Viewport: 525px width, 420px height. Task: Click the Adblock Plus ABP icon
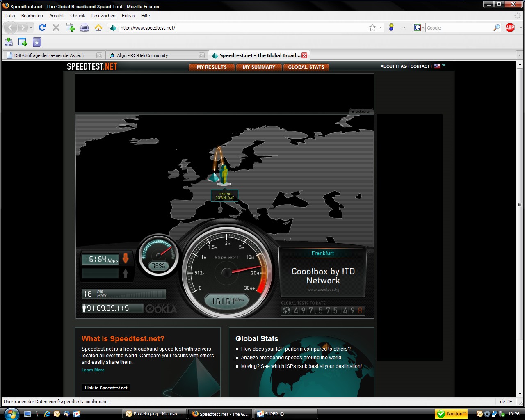click(510, 27)
